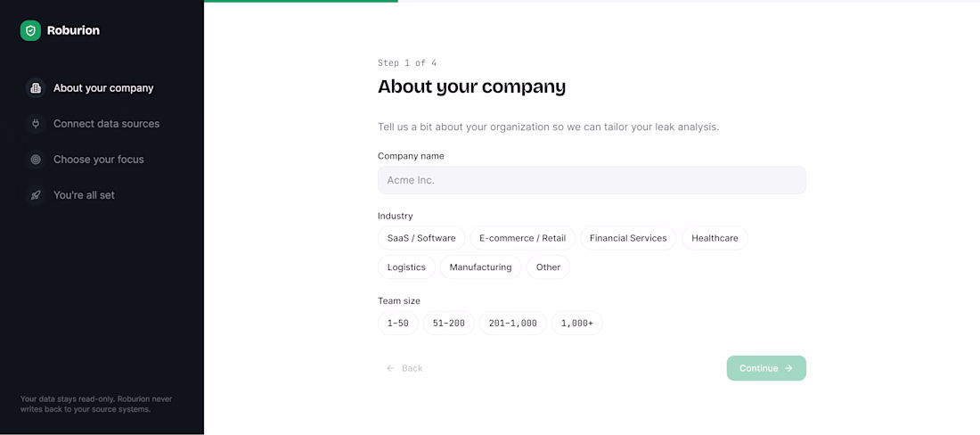
Task: Select the building icon for About your company
Action: coord(36,88)
